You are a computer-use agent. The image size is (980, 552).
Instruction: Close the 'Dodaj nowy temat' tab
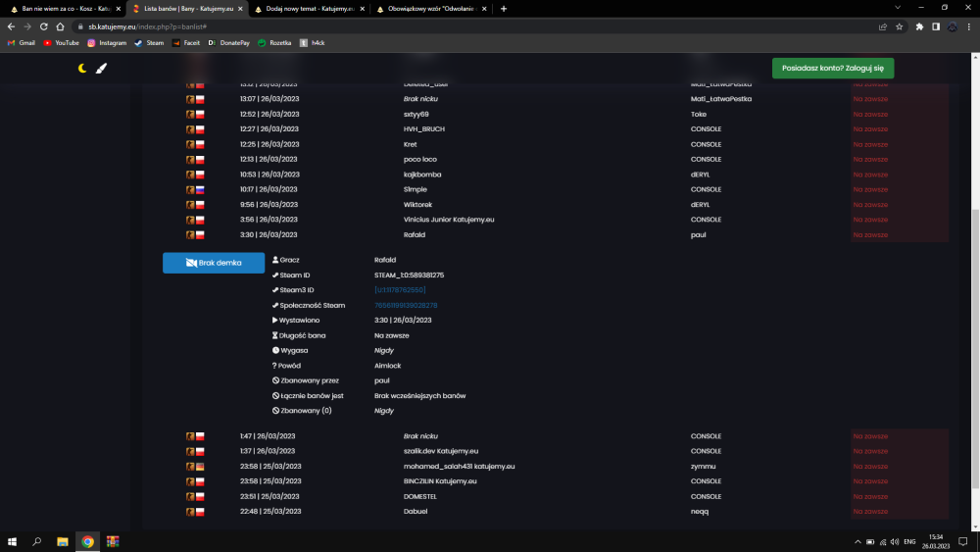363,9
